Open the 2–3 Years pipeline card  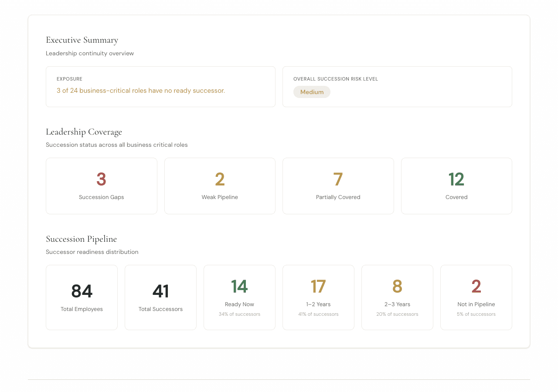(397, 297)
